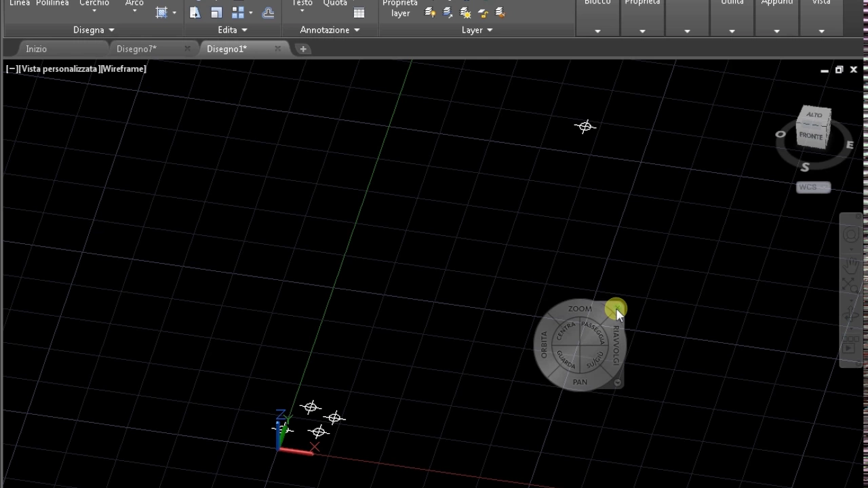The image size is (868, 488).
Task: Click Zoom Extents in the navigation bar
Action: [x=851, y=285]
